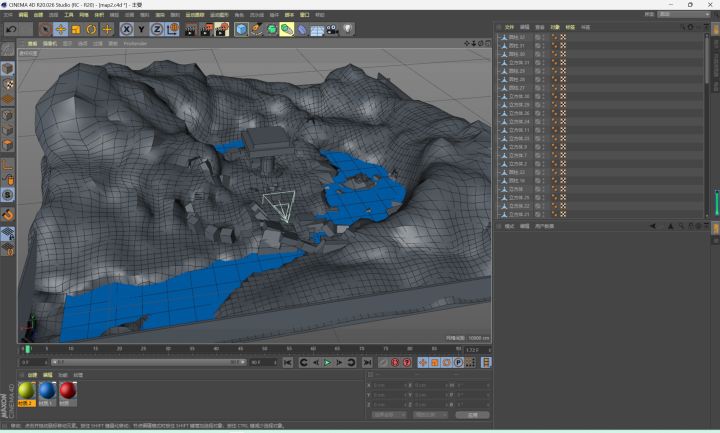Toggle scale keyframe recording

click(434, 362)
